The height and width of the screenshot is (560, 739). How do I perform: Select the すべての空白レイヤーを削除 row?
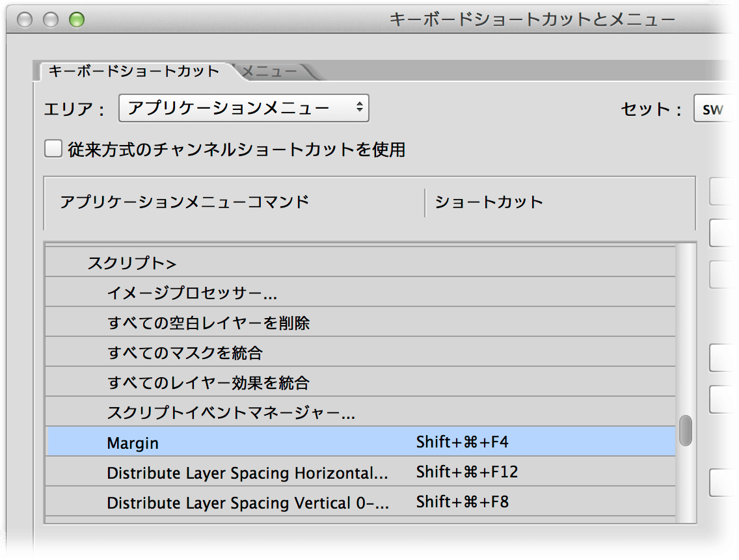tap(360, 322)
